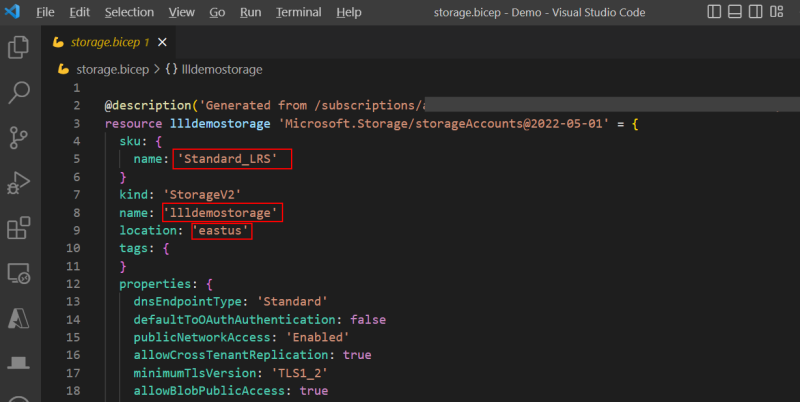Open the Selection menu
This screenshot has height=402, width=800.
click(129, 12)
